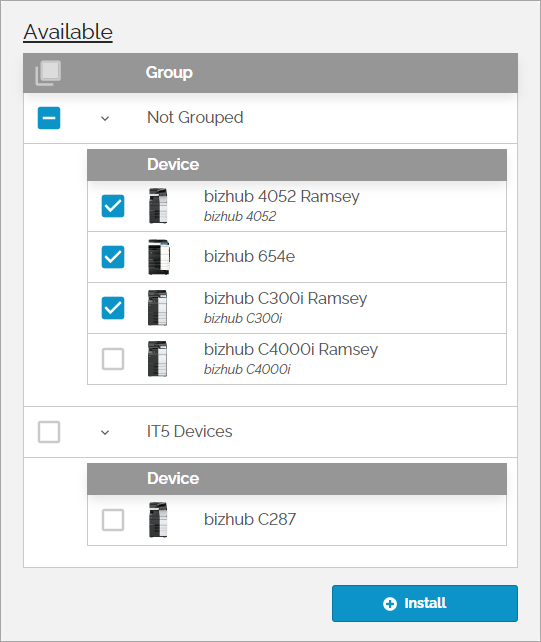Image resolution: width=541 pixels, height=642 pixels.
Task: Click the Not Grouped group label
Action: point(195,118)
